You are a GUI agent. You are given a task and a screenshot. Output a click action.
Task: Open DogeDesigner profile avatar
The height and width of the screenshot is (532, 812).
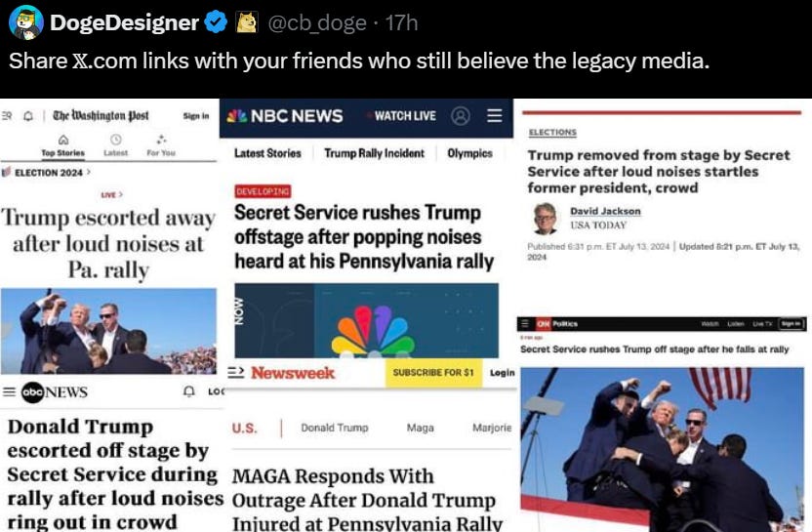click(26, 22)
